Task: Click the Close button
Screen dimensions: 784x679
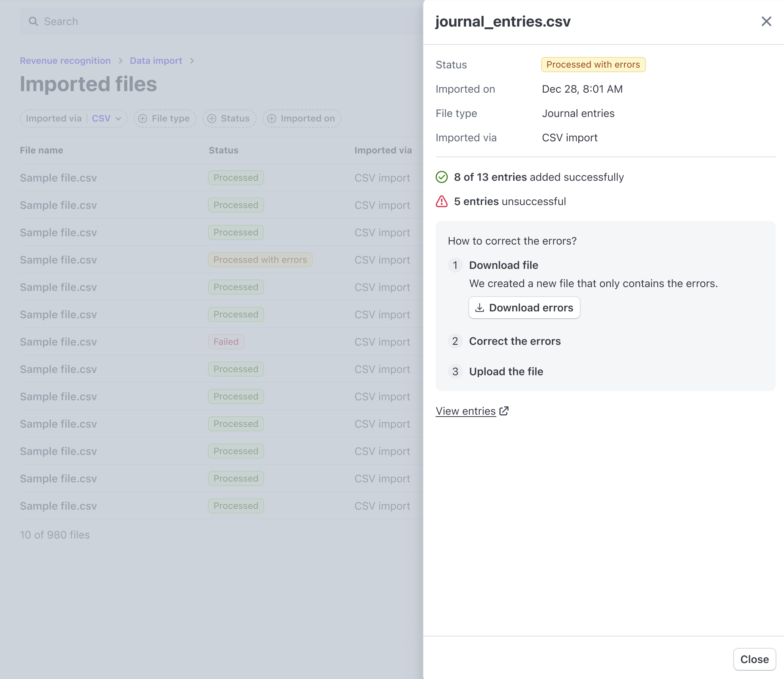Action: click(754, 659)
